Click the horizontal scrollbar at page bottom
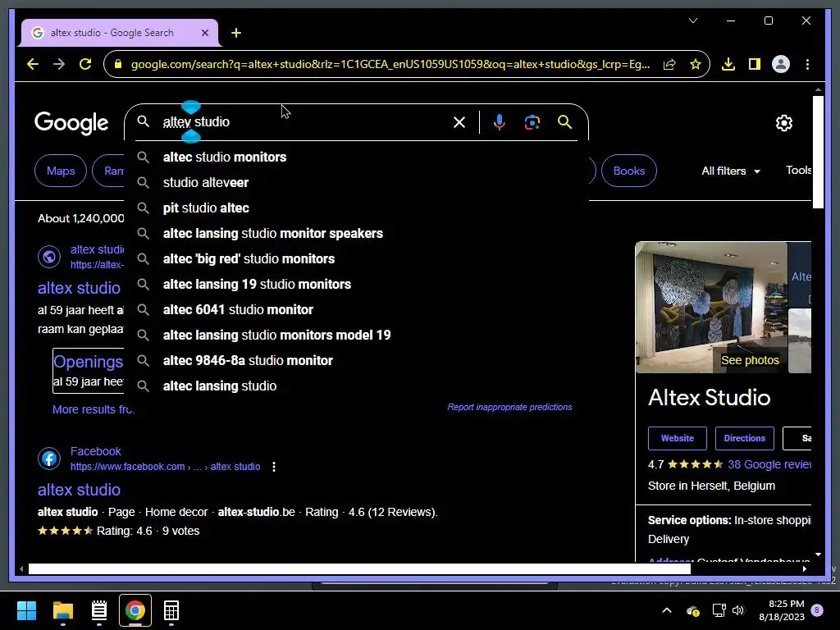The image size is (840, 630). (359, 569)
